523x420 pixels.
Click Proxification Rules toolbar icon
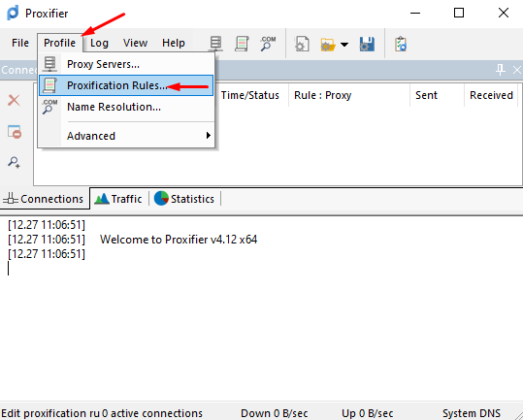pyautogui.click(x=242, y=44)
